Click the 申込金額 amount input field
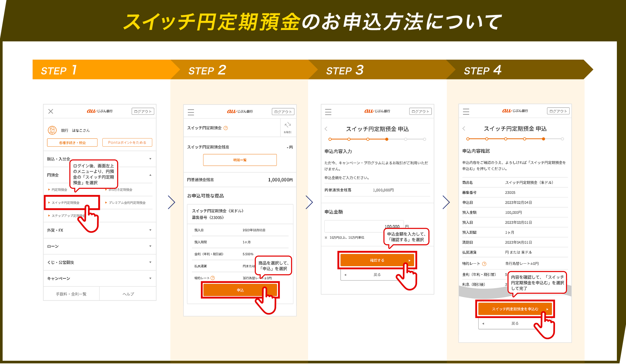The image size is (626, 364). pyautogui.click(x=364, y=226)
